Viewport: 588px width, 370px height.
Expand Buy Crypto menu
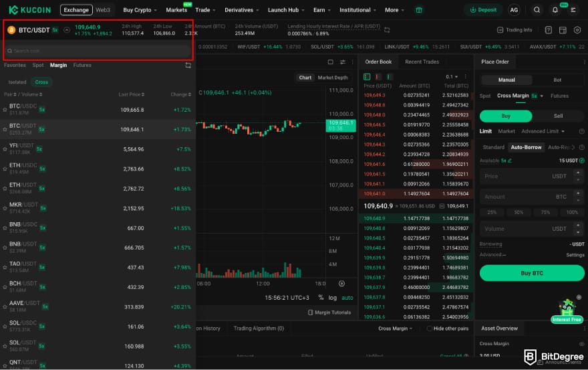pyautogui.click(x=140, y=10)
